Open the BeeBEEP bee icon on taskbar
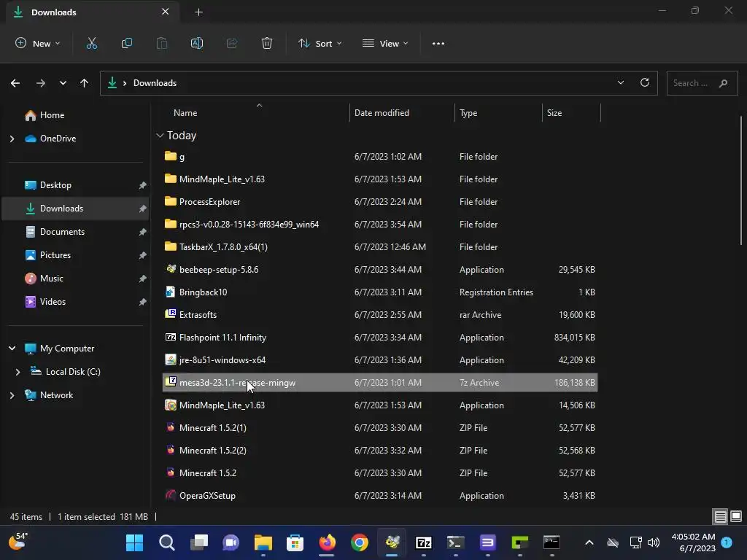Viewport: 747px width, 560px height. 392,542
